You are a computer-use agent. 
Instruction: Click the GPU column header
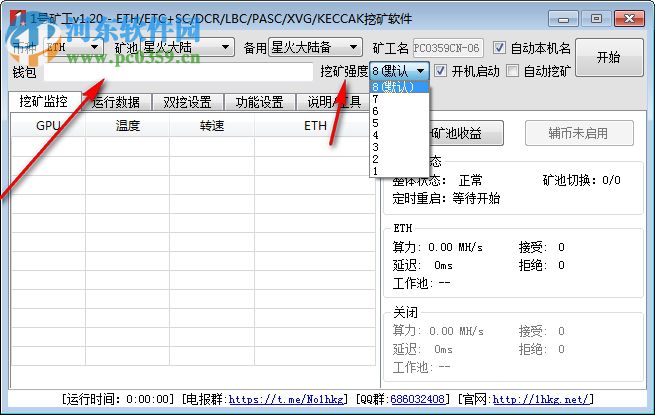[x=48, y=125]
